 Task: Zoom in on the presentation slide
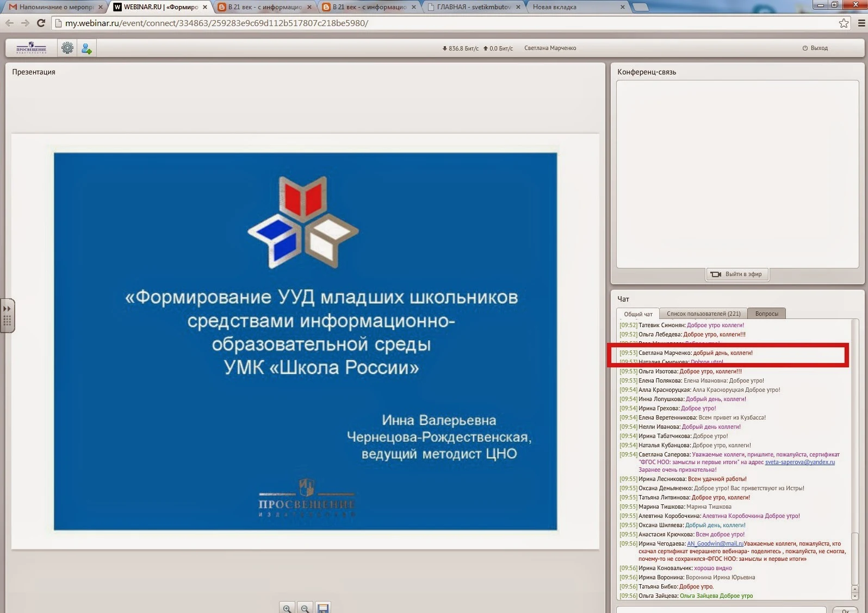click(x=287, y=608)
